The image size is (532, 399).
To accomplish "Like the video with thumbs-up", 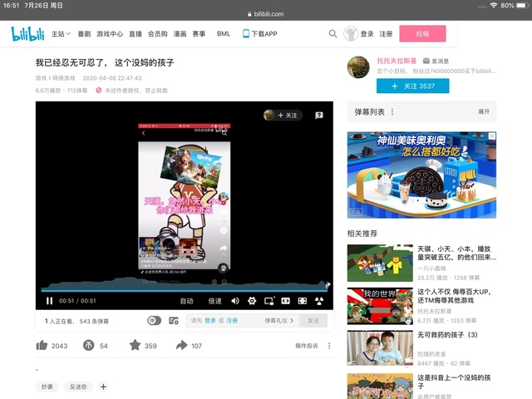I will click(42, 346).
